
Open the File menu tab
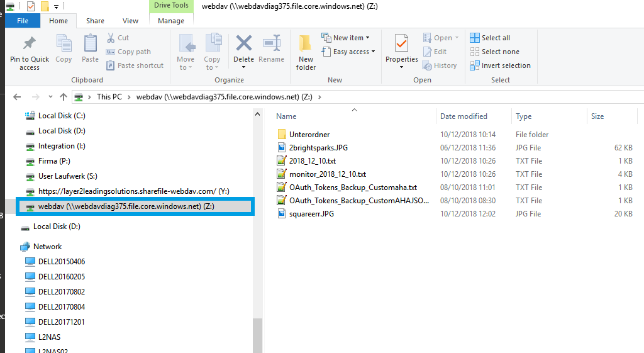tap(23, 21)
